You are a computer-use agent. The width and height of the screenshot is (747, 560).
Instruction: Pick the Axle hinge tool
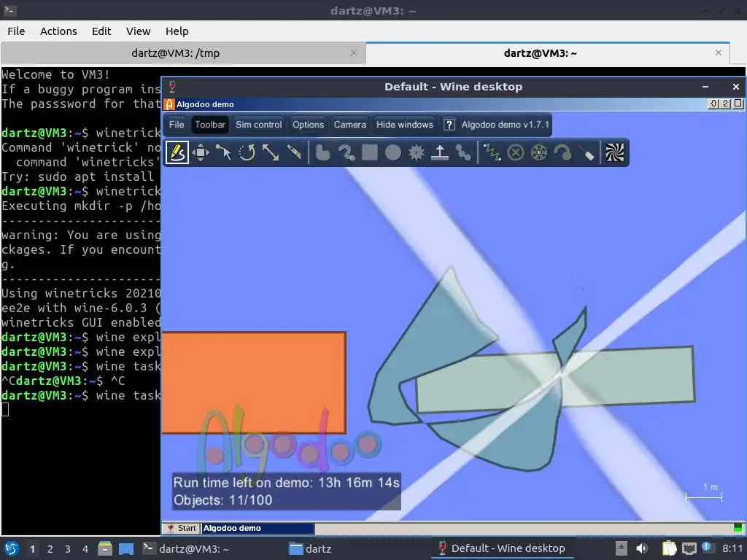(x=539, y=152)
